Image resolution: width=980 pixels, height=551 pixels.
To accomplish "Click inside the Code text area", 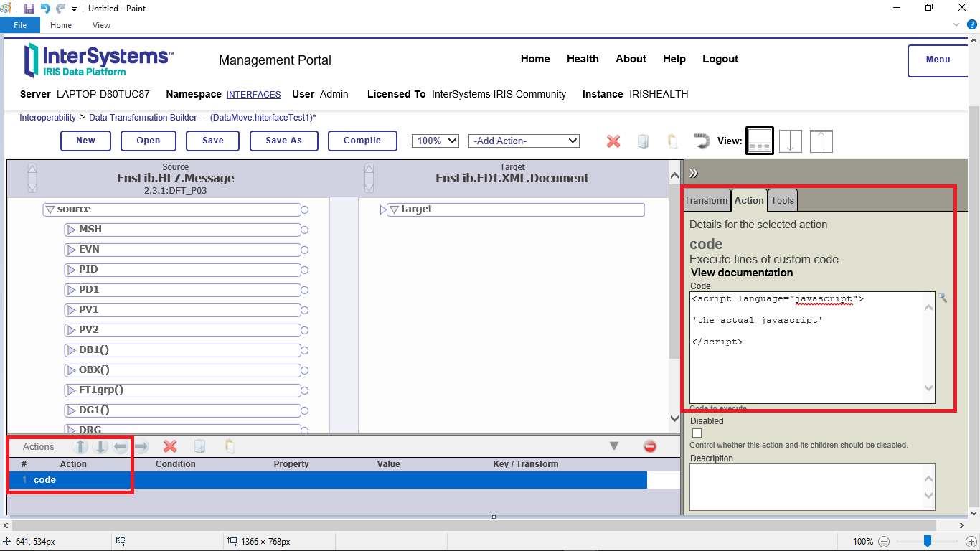I will tap(812, 348).
